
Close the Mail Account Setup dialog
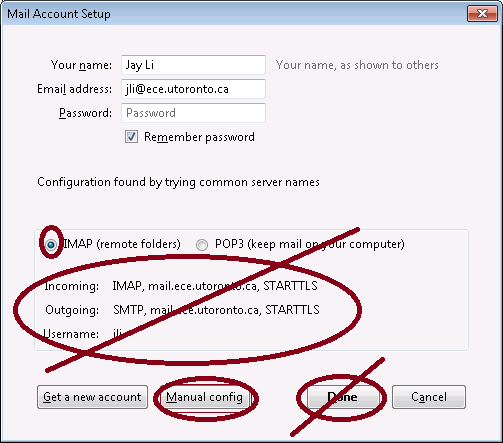[482, 14]
